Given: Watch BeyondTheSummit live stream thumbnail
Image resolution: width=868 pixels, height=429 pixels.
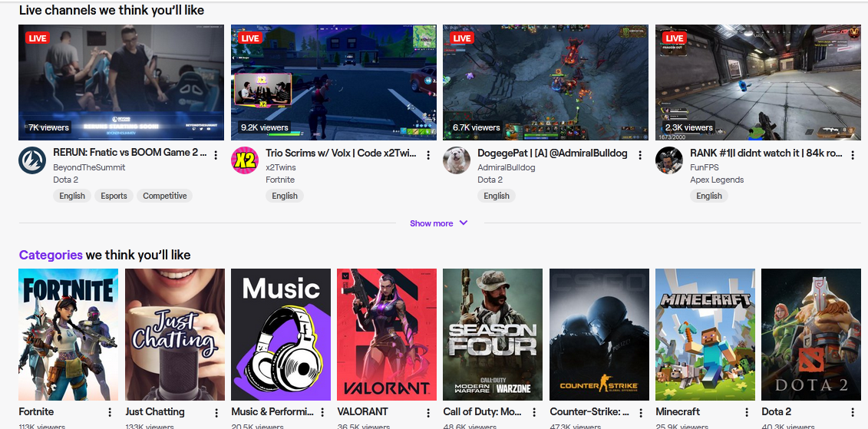Looking at the screenshot, I should (121, 82).
